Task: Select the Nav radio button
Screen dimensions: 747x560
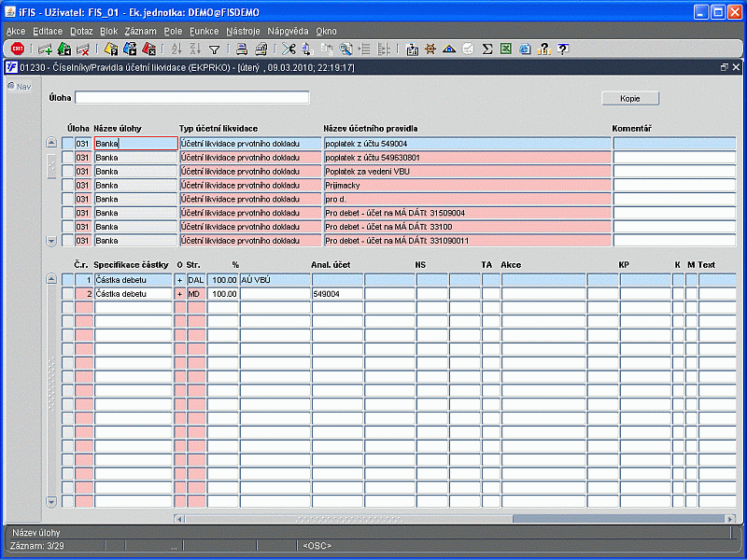Action: [11, 86]
